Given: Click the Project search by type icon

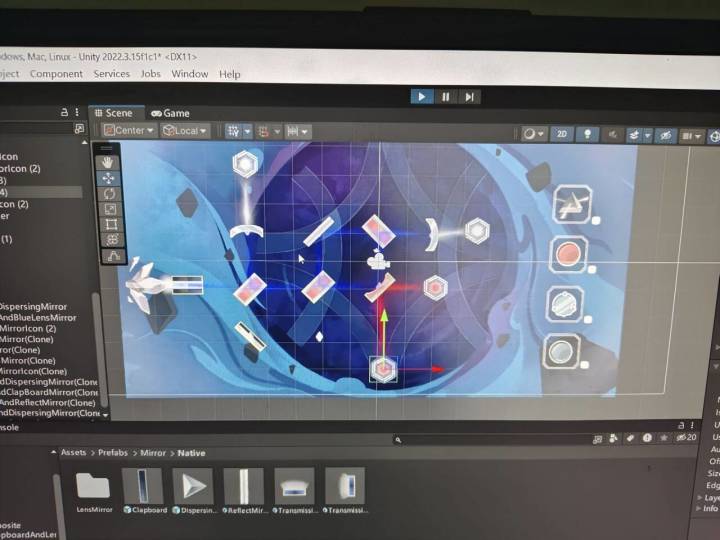Looking at the screenshot, I should [613, 439].
